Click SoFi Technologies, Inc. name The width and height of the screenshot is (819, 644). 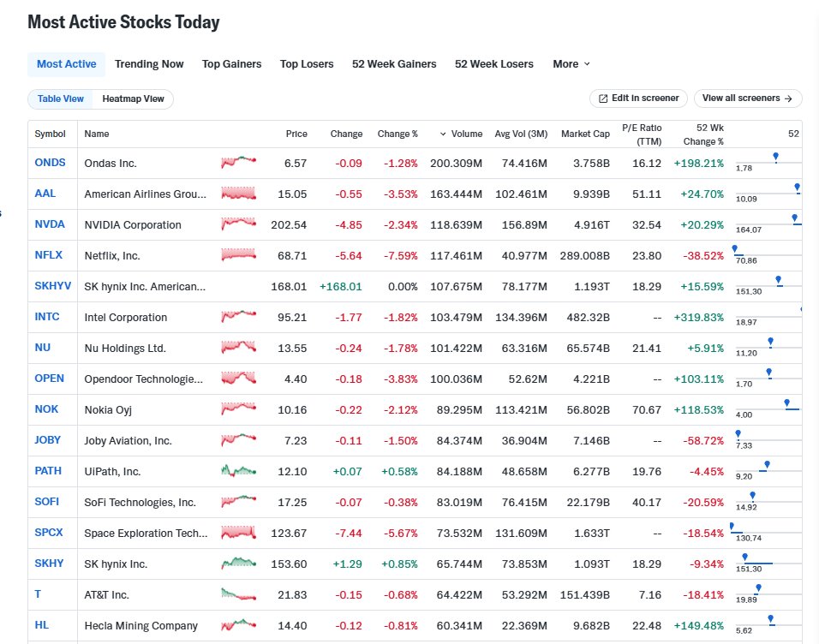(140, 503)
